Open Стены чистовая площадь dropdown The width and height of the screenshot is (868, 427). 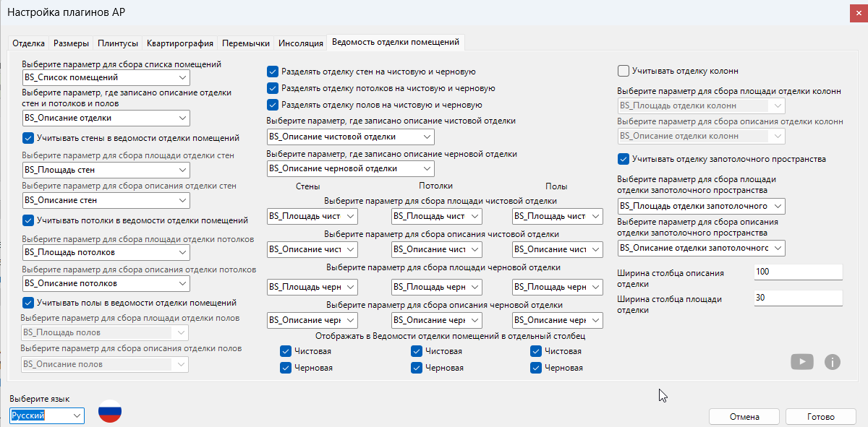click(x=312, y=216)
